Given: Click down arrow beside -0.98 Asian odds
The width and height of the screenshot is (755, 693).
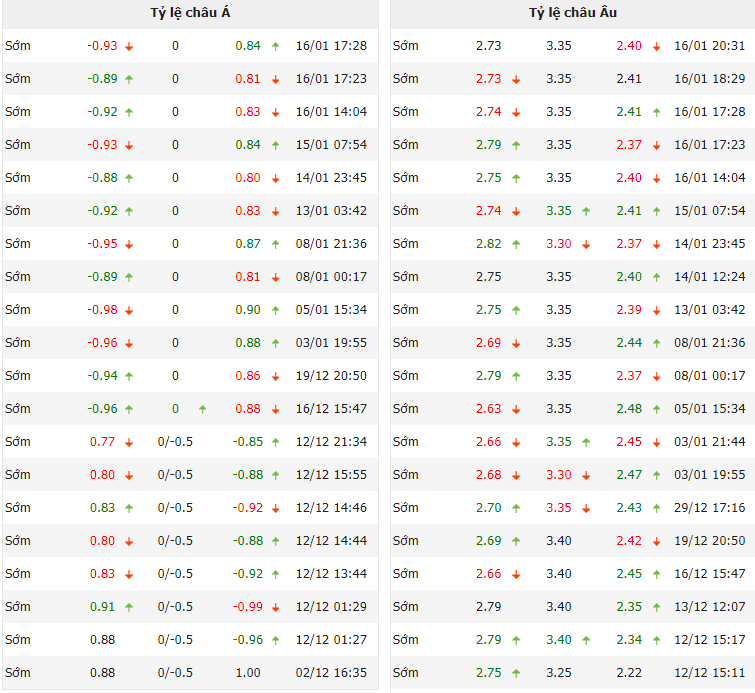Looking at the screenshot, I should click(x=129, y=310).
